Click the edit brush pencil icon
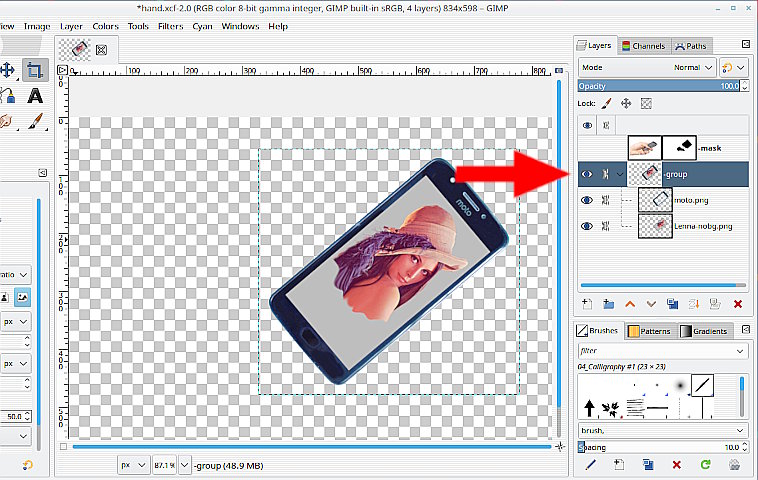The width and height of the screenshot is (758, 480). (590, 464)
